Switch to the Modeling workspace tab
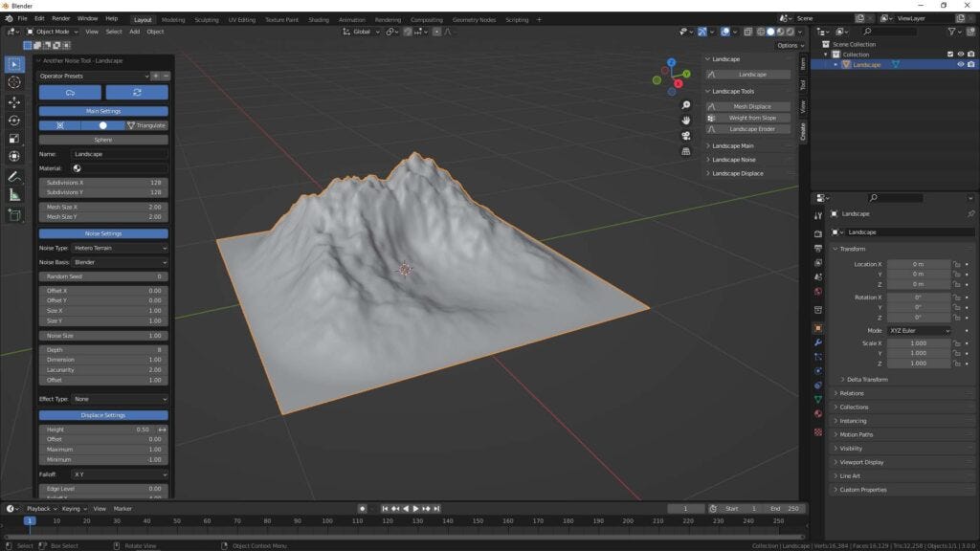The height and width of the screenshot is (551, 980). (173, 18)
